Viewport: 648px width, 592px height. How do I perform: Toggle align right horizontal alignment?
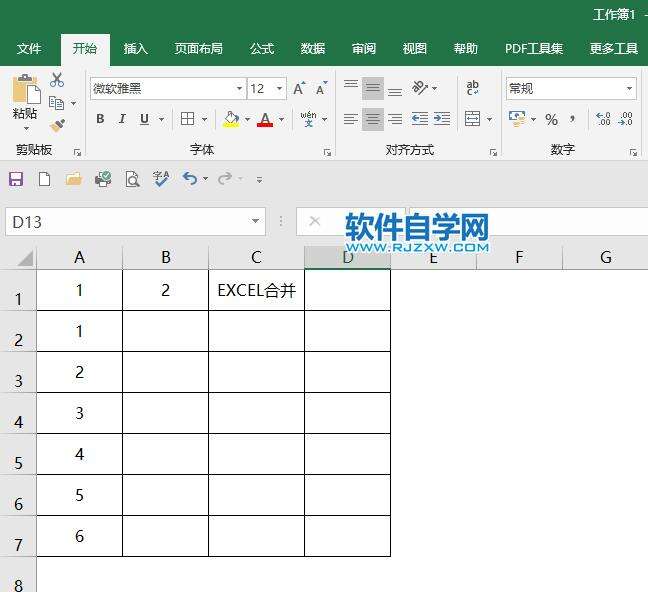coord(395,119)
